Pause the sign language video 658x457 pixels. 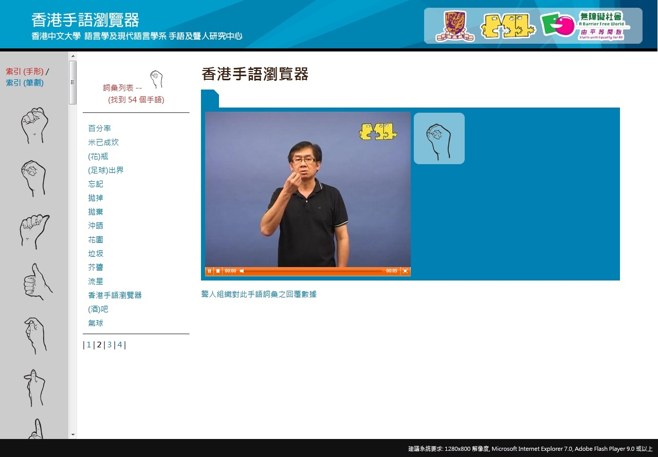click(210, 271)
